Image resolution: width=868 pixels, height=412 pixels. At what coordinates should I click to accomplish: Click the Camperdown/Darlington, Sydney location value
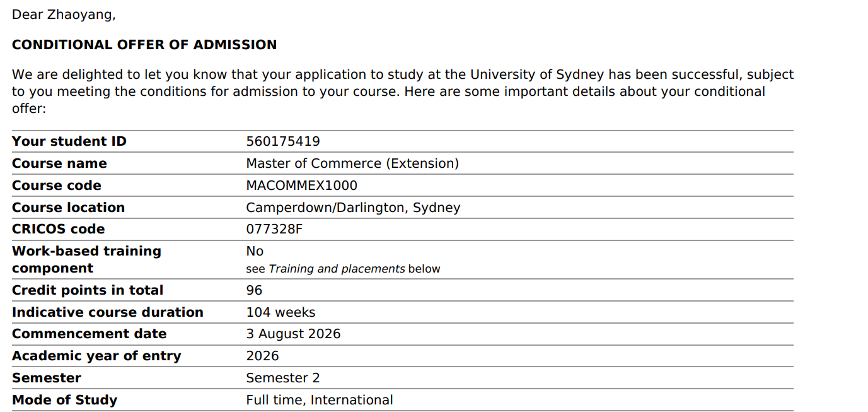click(353, 208)
